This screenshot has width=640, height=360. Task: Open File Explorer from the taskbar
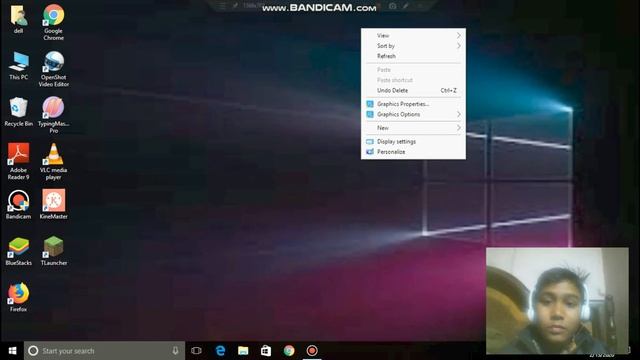(243, 351)
